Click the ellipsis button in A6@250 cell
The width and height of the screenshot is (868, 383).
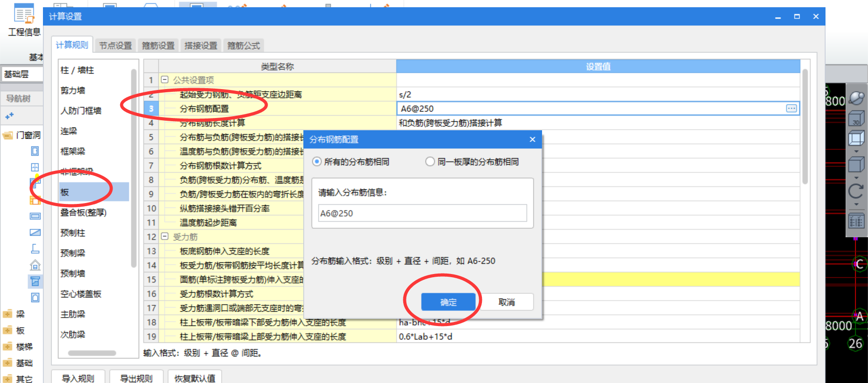(x=791, y=109)
